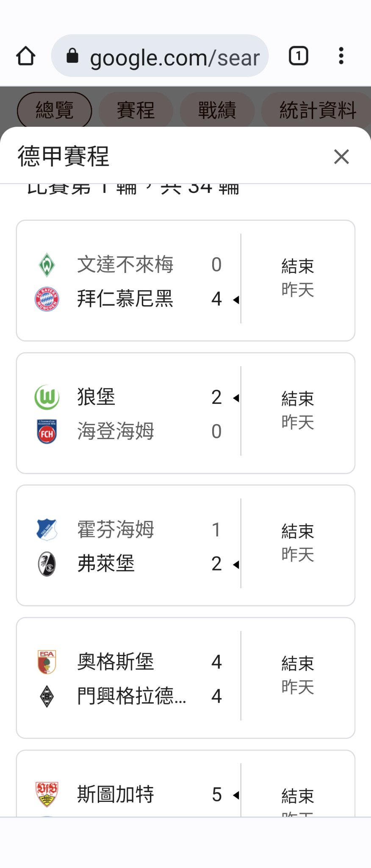Image resolution: width=371 pixels, height=868 pixels.
Task: Tap the Augsburg FCA logo
Action: click(x=47, y=662)
